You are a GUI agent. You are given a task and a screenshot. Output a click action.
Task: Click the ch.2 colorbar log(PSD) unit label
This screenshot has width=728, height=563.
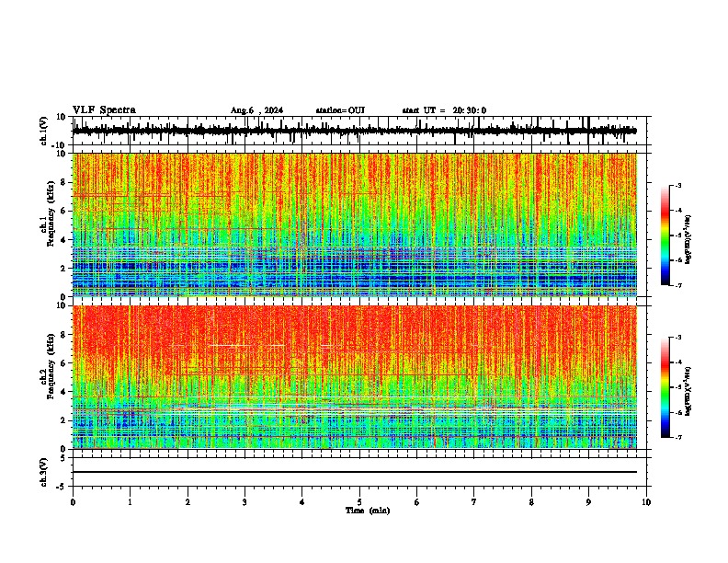point(688,391)
